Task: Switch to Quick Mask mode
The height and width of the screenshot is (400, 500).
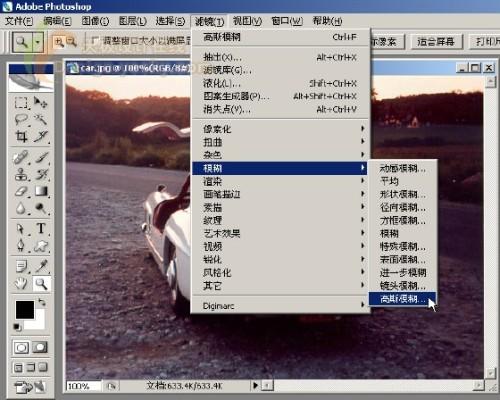Action: pos(40,347)
